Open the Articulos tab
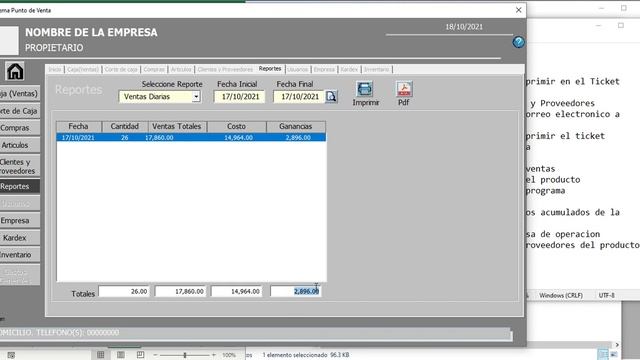 181,69
